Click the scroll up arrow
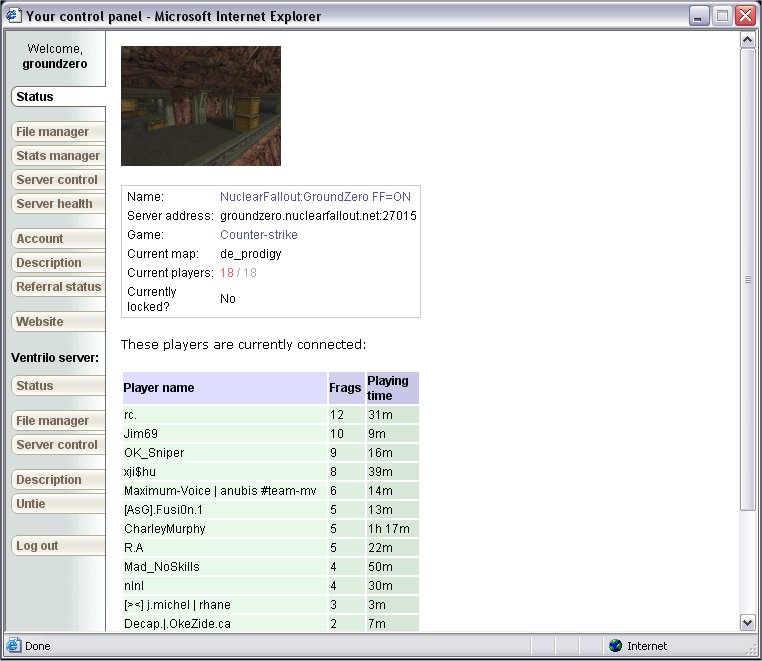 pyautogui.click(x=747, y=40)
